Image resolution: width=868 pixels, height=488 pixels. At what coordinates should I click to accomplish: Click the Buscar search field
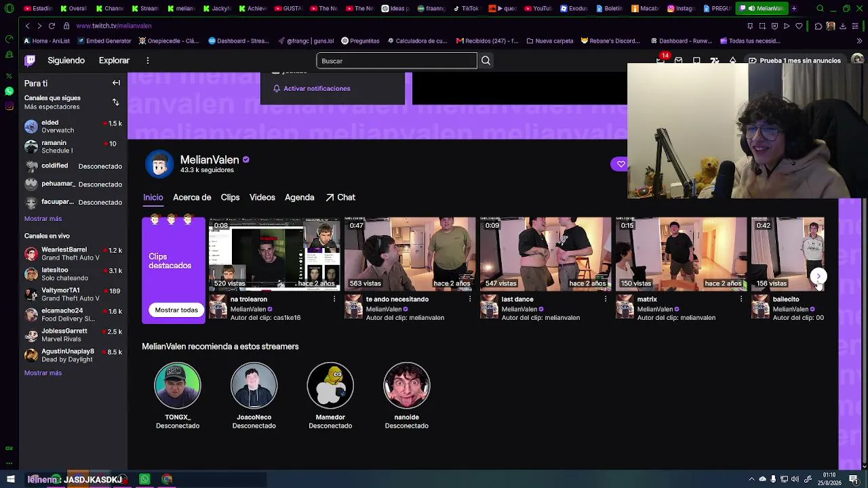397,61
